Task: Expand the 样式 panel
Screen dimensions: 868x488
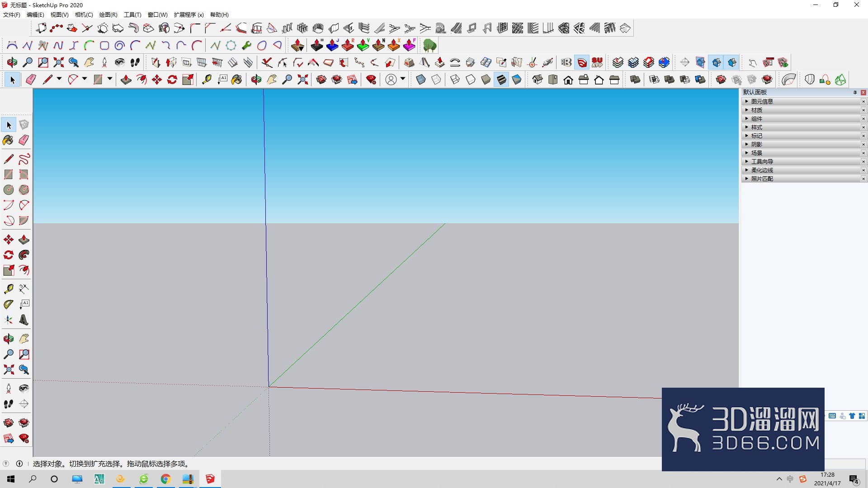Action: [801, 127]
